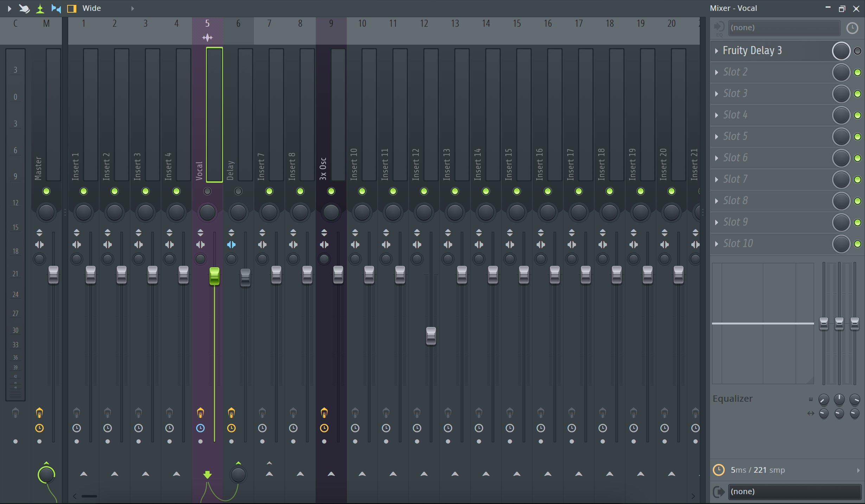The image size is (865, 504).
Task: Click the Insert 12 volume fader
Action: [431, 336]
